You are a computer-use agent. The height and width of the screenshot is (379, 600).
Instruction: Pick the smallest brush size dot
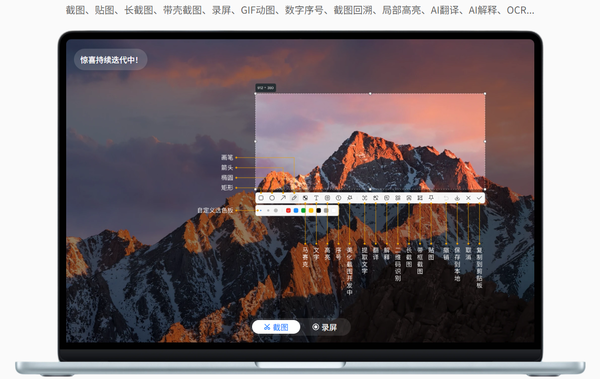[x=261, y=210]
